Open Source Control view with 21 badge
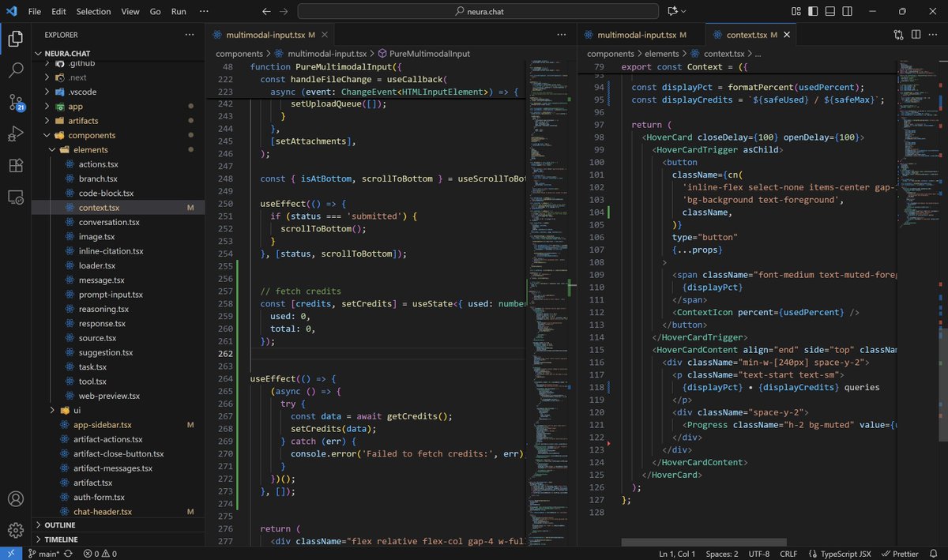The height and width of the screenshot is (560, 948). point(16,102)
